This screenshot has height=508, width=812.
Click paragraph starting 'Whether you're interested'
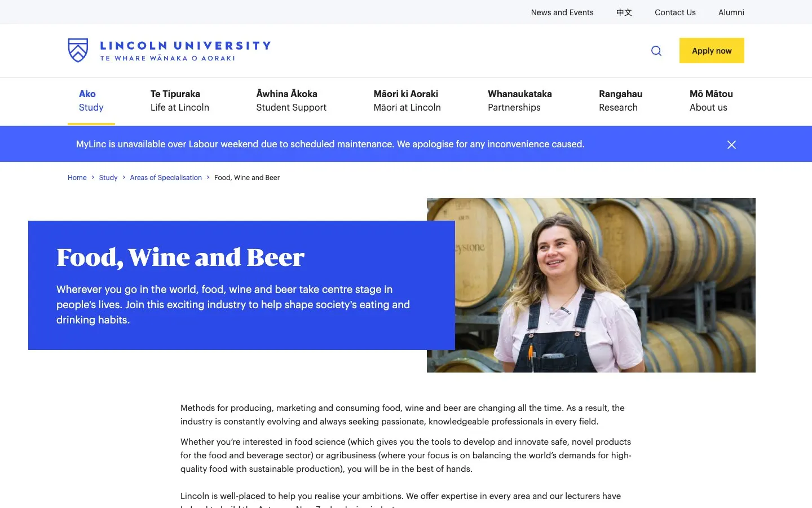click(x=406, y=456)
